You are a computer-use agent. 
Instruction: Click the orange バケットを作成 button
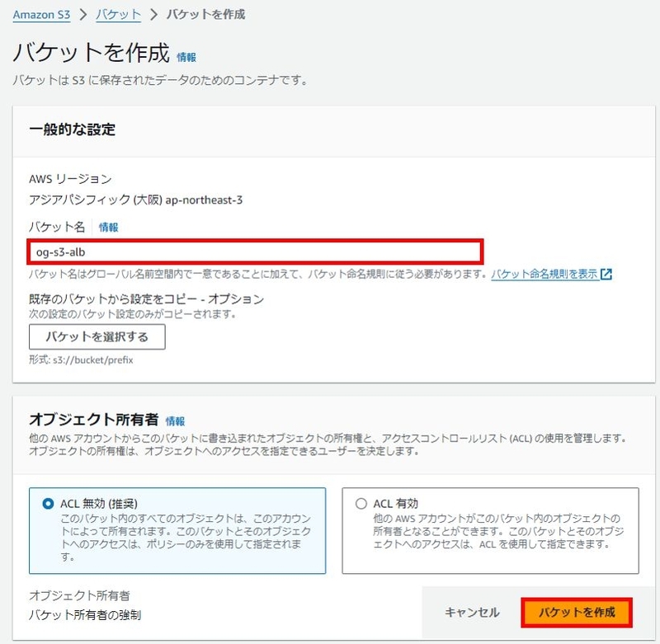[577, 612]
